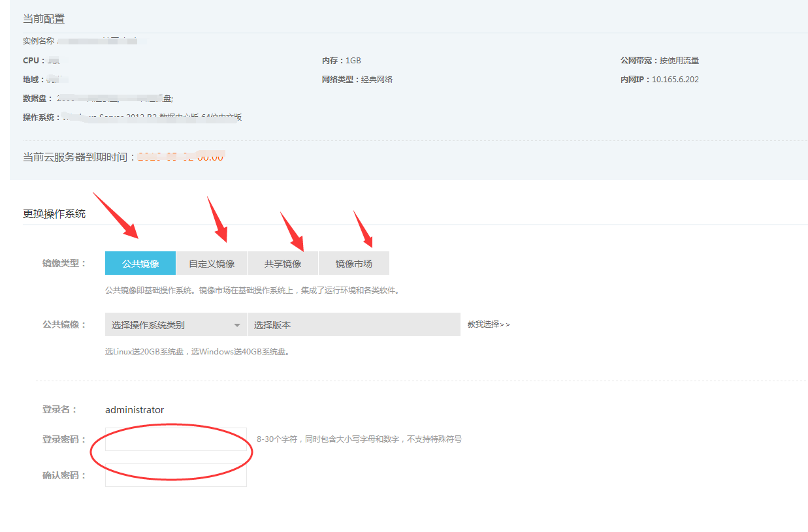Select the 公共镜像 image type tab
This screenshot has width=808, height=532.
tap(140, 264)
